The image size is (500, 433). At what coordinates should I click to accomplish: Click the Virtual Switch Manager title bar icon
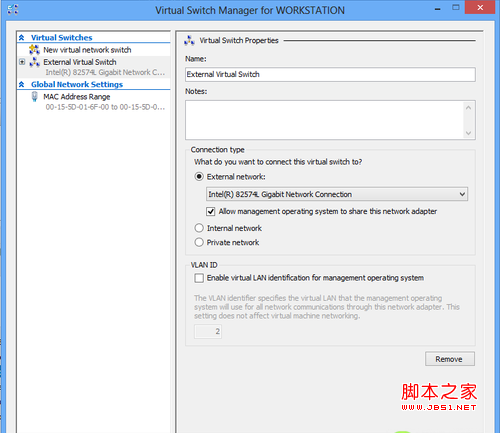[x=13, y=10]
